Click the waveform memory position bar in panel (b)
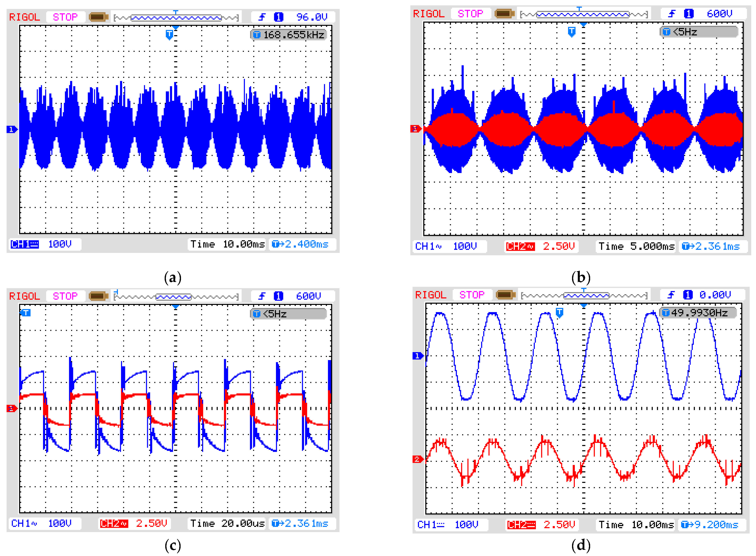756x556 pixels. pyautogui.click(x=584, y=14)
